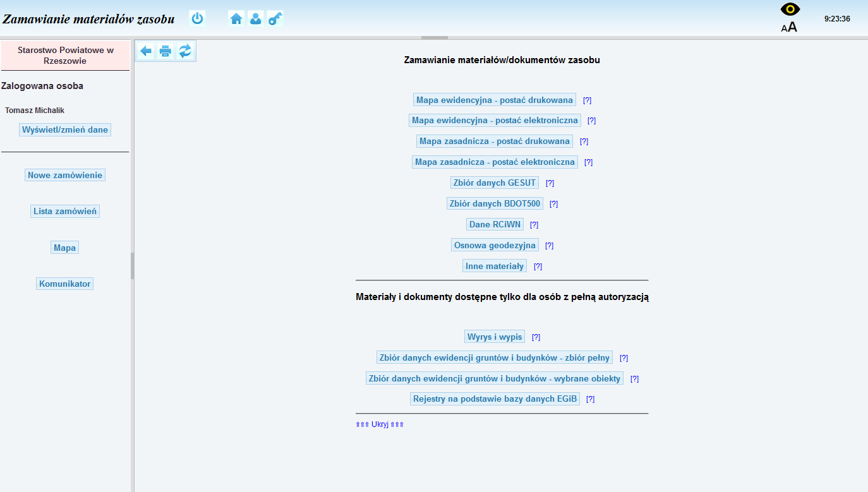
Task: Order Mapa ewidencyjna - postać drukowana
Action: click(495, 100)
